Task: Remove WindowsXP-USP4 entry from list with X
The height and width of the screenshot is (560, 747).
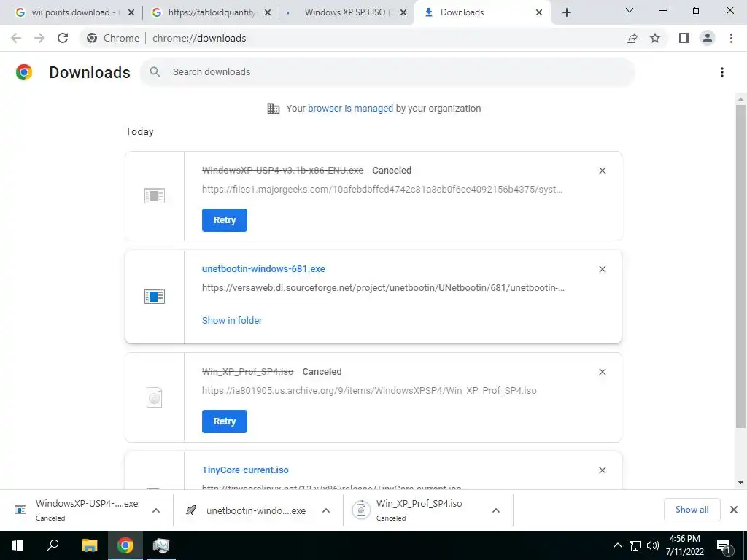Action: tap(602, 171)
